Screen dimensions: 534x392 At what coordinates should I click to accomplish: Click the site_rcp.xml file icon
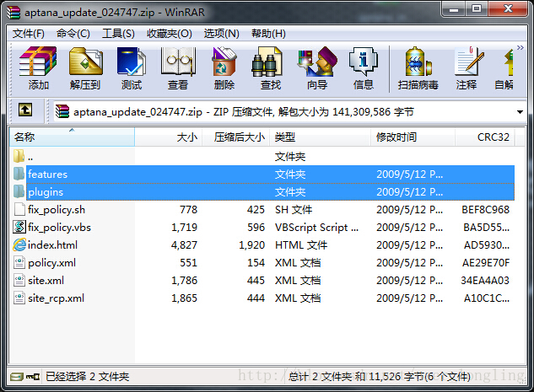(19, 298)
